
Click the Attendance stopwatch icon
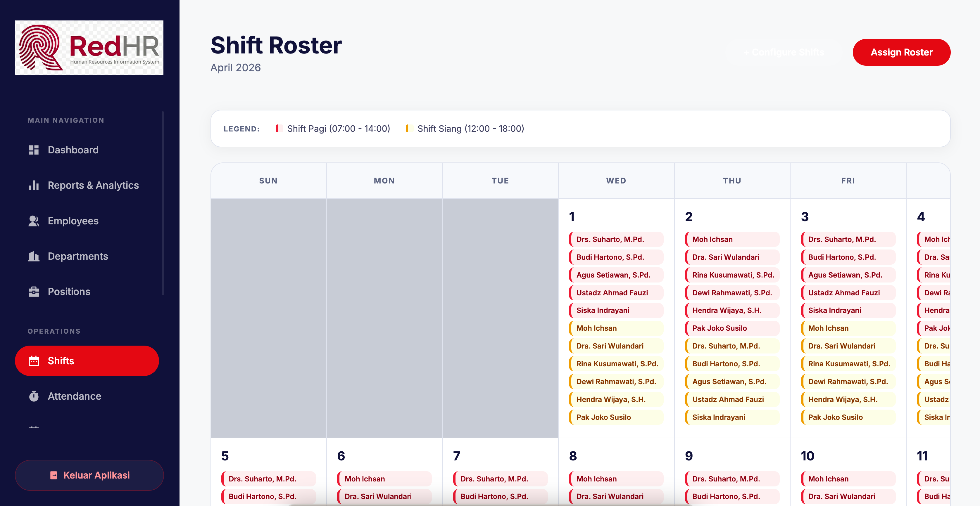pos(34,396)
